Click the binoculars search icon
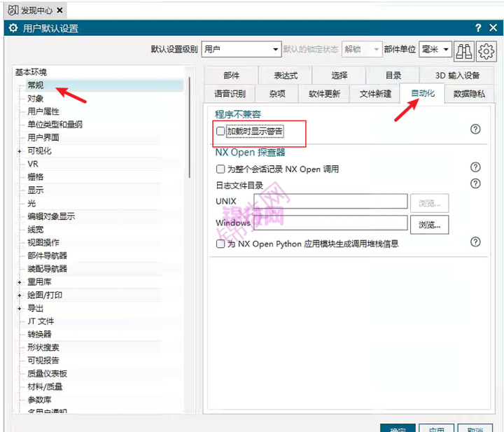 pos(464,50)
